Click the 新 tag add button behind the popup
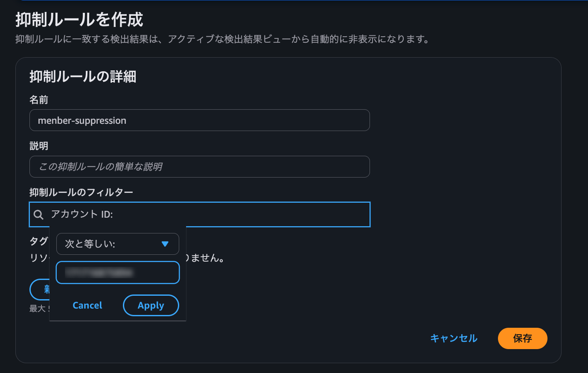Image resolution: width=588 pixels, height=373 pixels. click(x=44, y=289)
